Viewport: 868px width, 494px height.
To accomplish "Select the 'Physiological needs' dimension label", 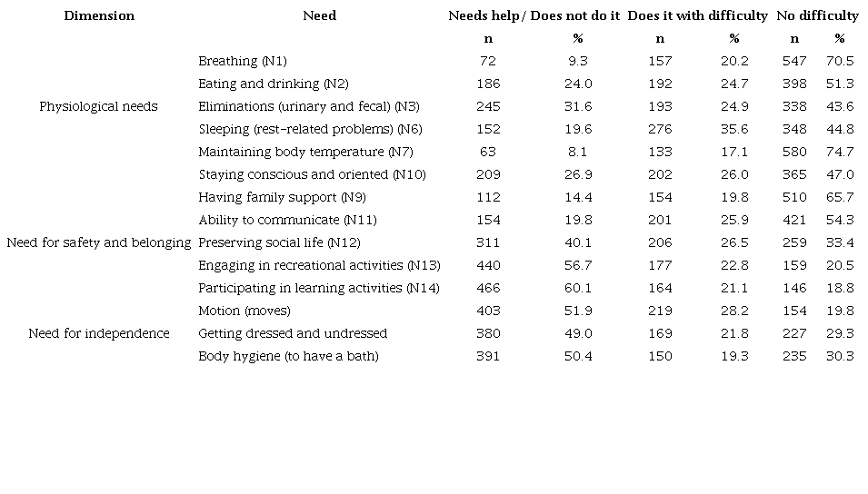I will 98,106.
